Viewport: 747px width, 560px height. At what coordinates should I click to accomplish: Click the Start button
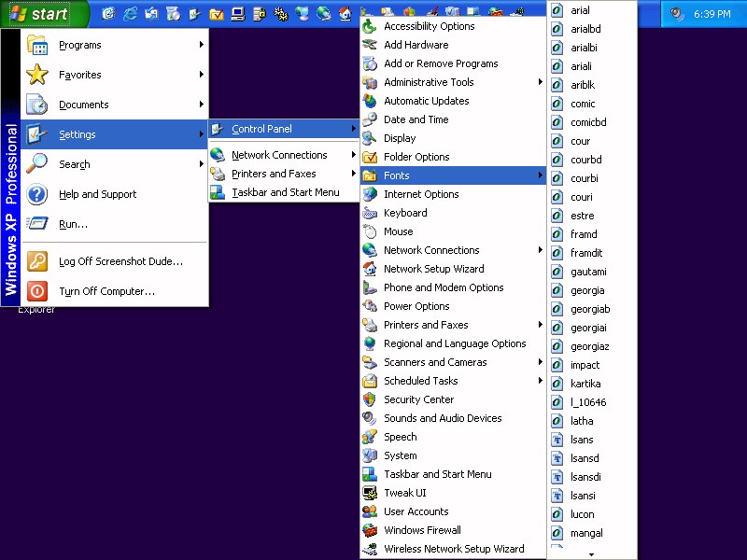click(x=39, y=14)
